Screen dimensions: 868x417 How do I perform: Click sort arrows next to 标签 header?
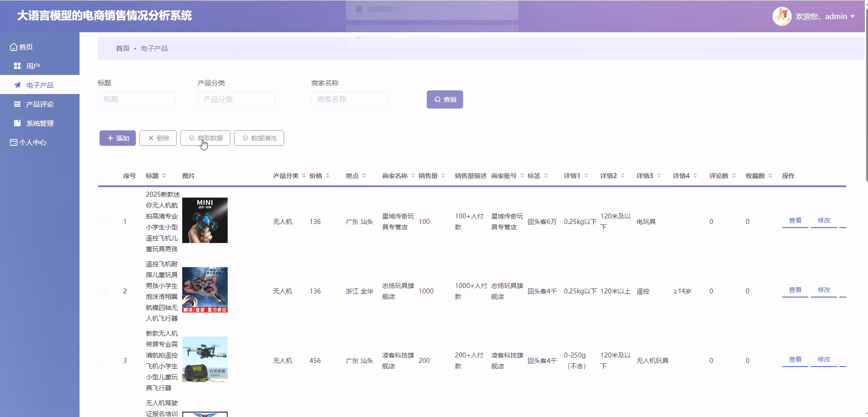tap(546, 176)
